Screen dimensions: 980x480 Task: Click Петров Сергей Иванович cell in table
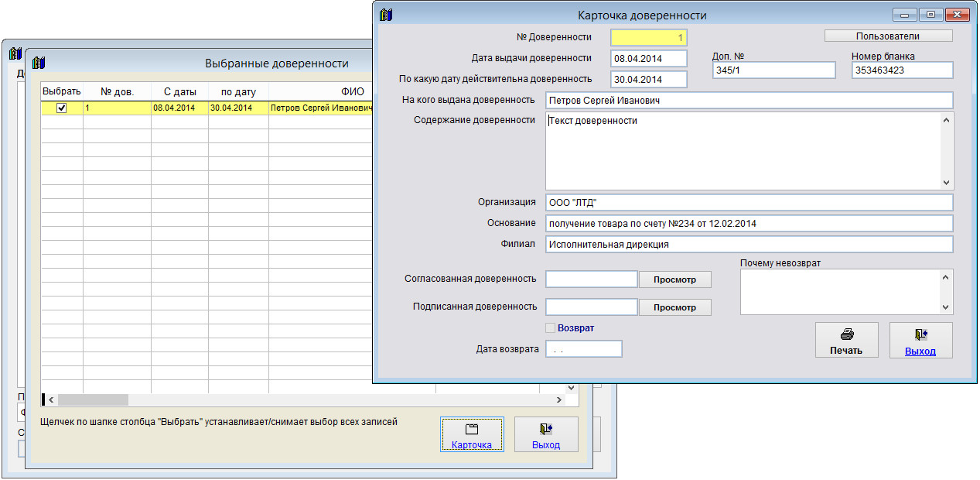(x=321, y=108)
